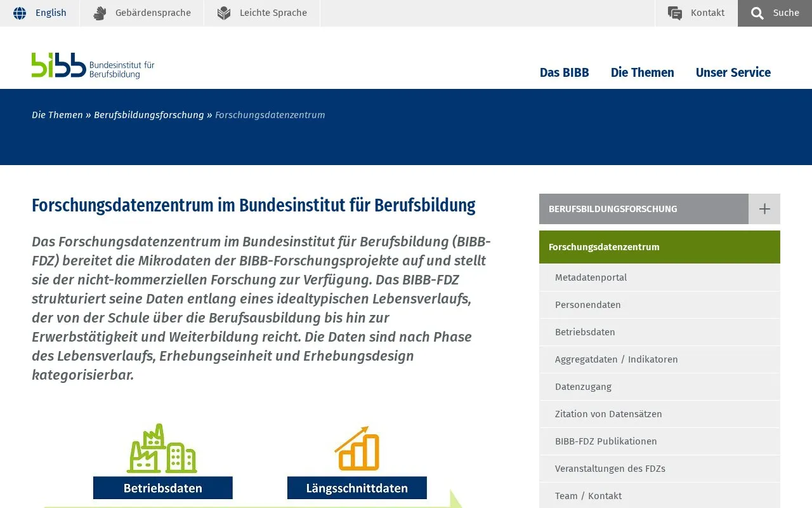
Task: Open Veranstaltungen des FDZs entry
Action: point(660,469)
